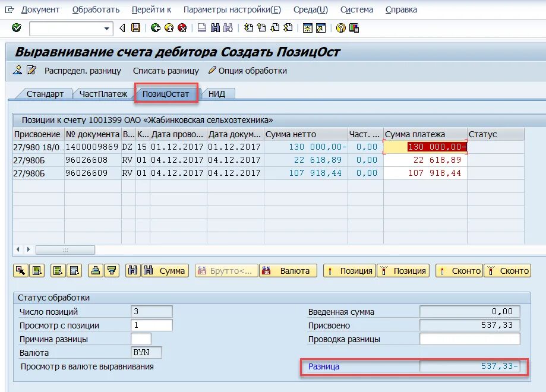
Task: Go to Next Page icon
Action: pyautogui.click(x=274, y=28)
